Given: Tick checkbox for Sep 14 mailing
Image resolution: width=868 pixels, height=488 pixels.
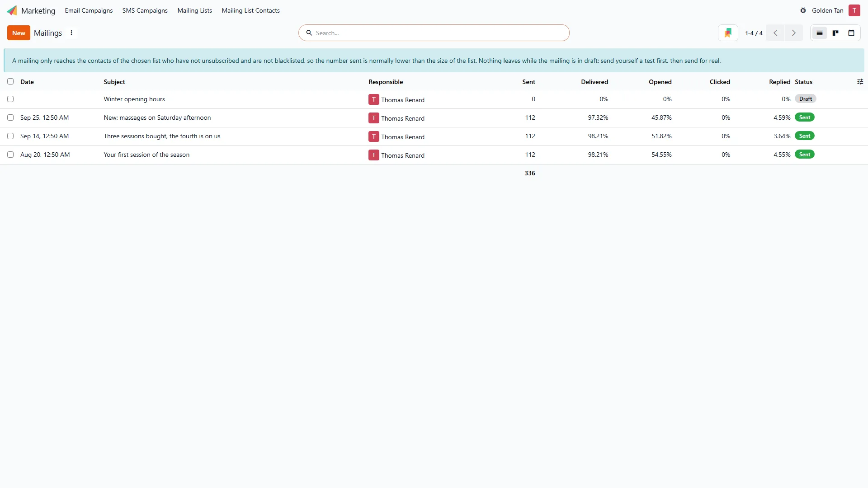Looking at the screenshot, I should (x=10, y=136).
